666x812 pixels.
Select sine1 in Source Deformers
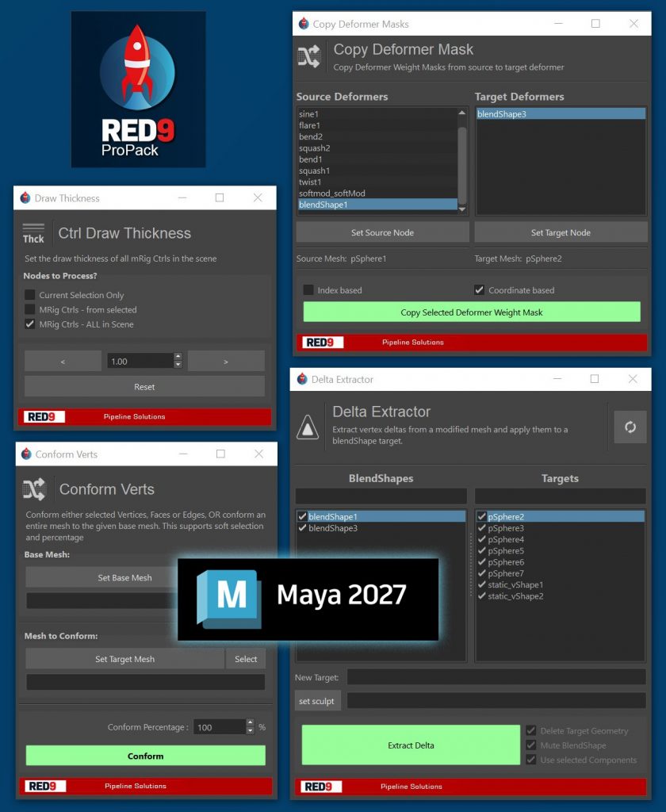click(377, 114)
